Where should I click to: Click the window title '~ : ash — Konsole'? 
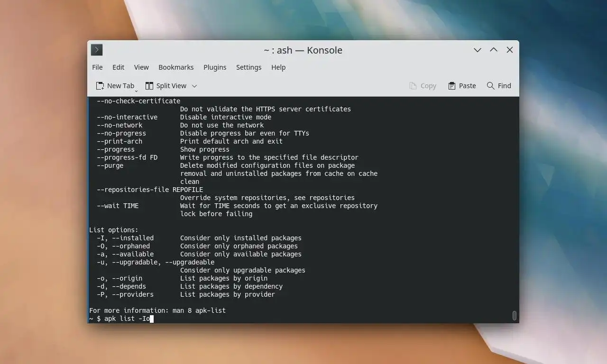(x=303, y=50)
